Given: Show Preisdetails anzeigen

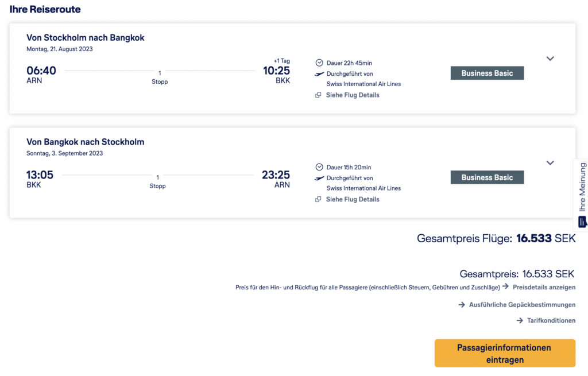Looking at the screenshot, I should pyautogui.click(x=544, y=286).
